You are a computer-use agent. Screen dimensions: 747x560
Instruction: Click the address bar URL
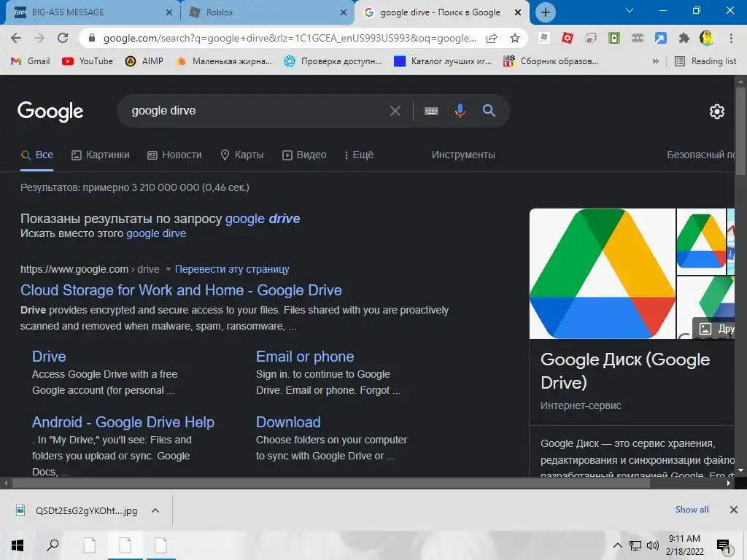tap(290, 38)
